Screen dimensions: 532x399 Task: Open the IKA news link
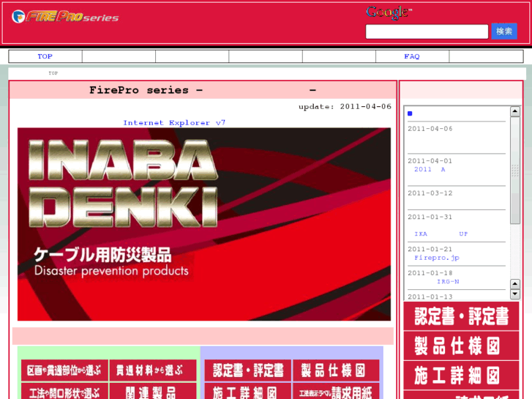tap(421, 234)
